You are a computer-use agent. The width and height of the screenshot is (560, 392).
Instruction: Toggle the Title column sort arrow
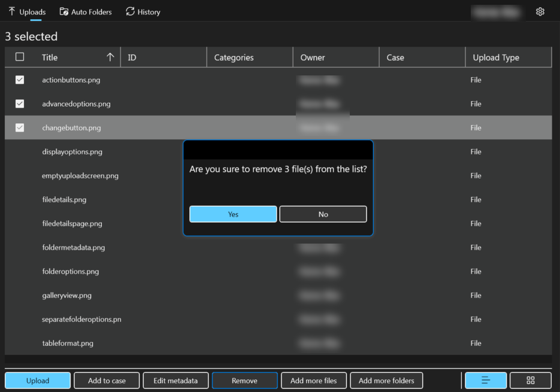(111, 57)
